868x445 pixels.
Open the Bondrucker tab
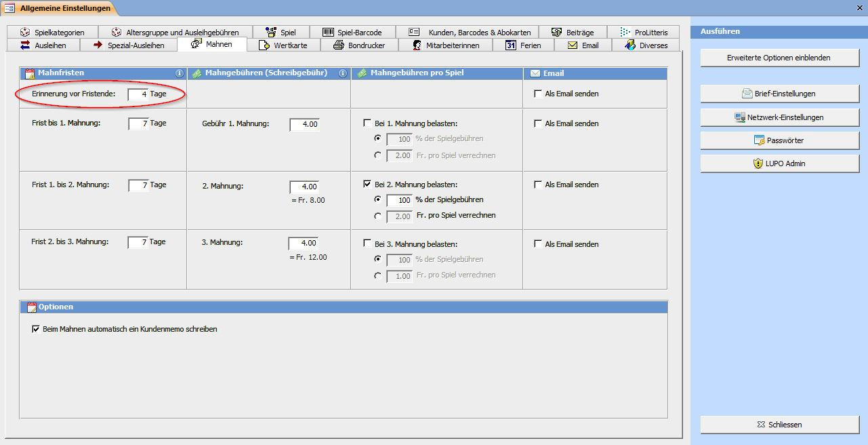point(358,45)
